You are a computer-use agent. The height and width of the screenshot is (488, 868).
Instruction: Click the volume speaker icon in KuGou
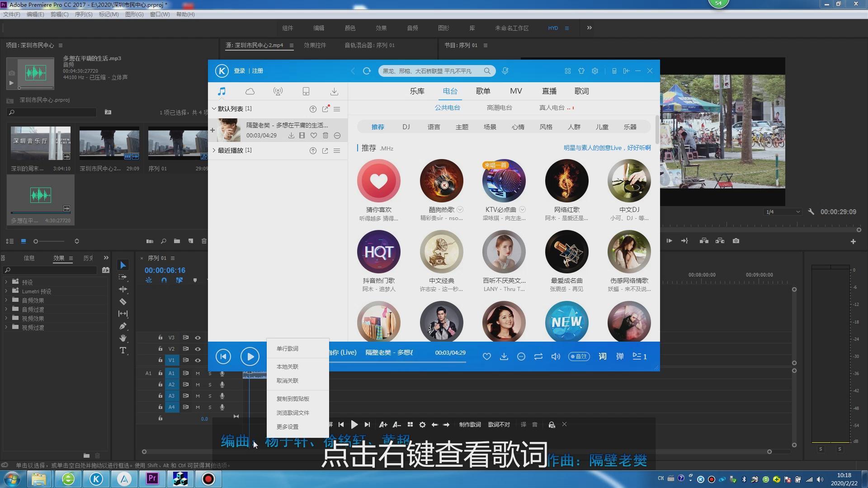556,357
